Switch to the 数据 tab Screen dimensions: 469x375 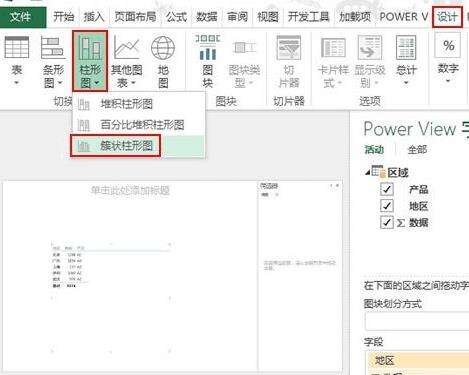(207, 17)
